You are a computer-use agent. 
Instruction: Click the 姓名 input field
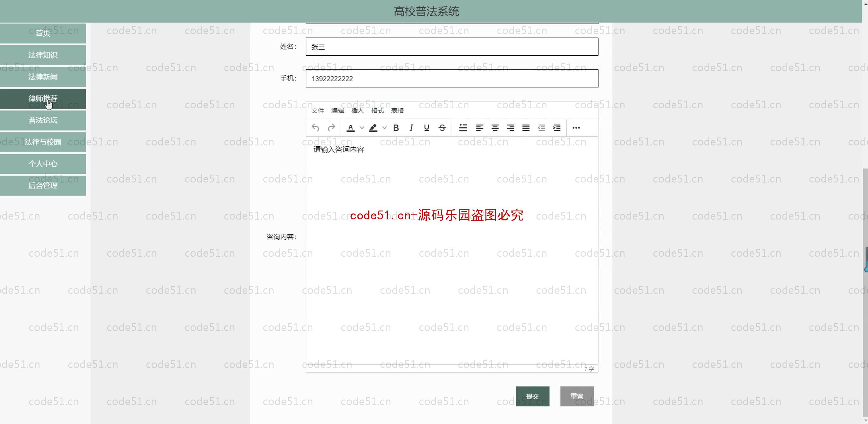pos(452,47)
